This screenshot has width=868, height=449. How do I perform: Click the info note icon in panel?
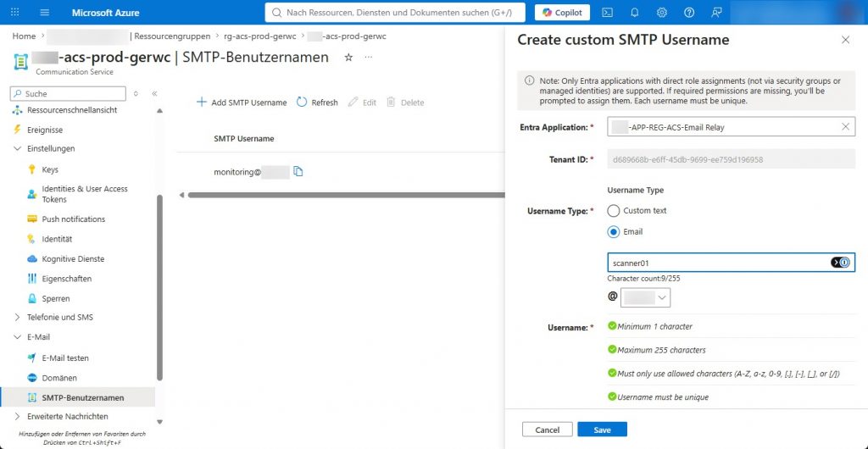pos(529,80)
